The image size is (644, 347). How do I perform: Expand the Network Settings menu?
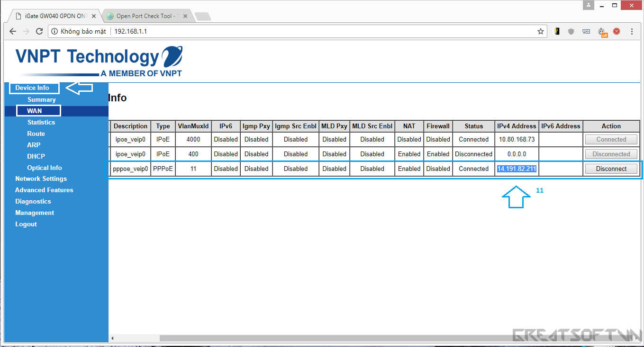point(41,178)
